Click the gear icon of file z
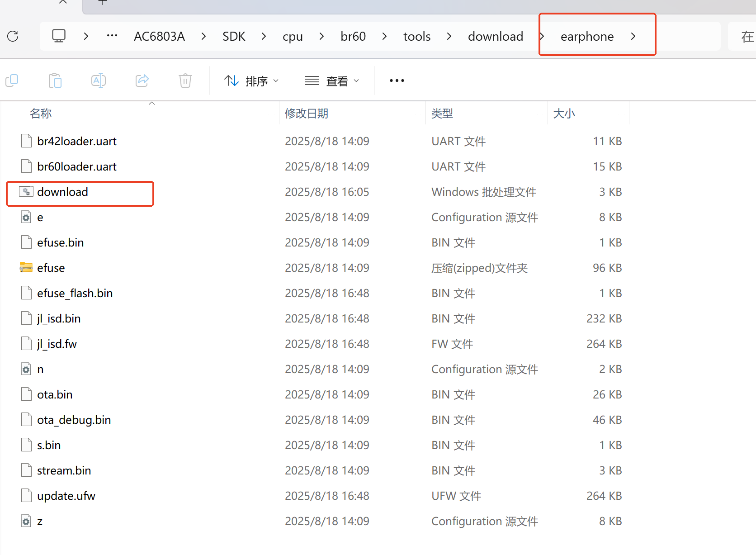This screenshot has height=555, width=756. (26, 521)
